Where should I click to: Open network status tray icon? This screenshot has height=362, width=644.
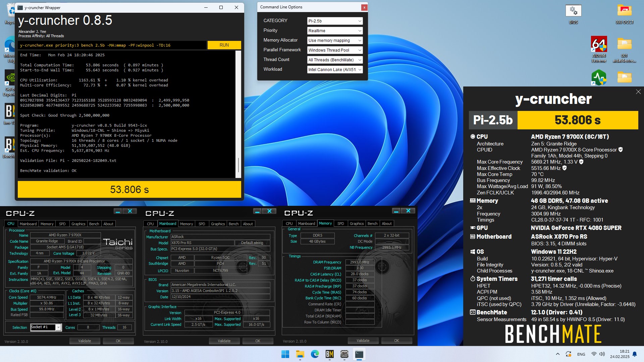coord(594,354)
